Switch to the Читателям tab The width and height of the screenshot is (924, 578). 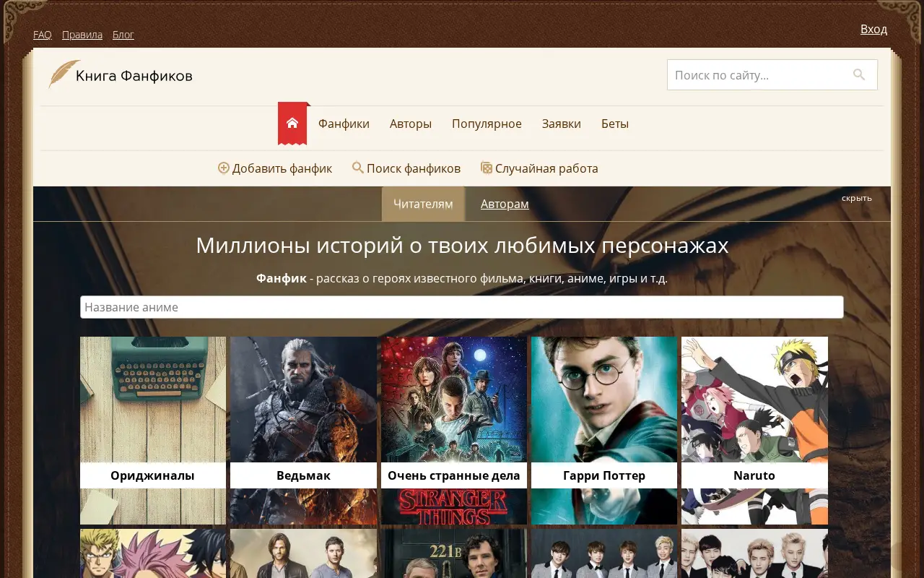423,204
